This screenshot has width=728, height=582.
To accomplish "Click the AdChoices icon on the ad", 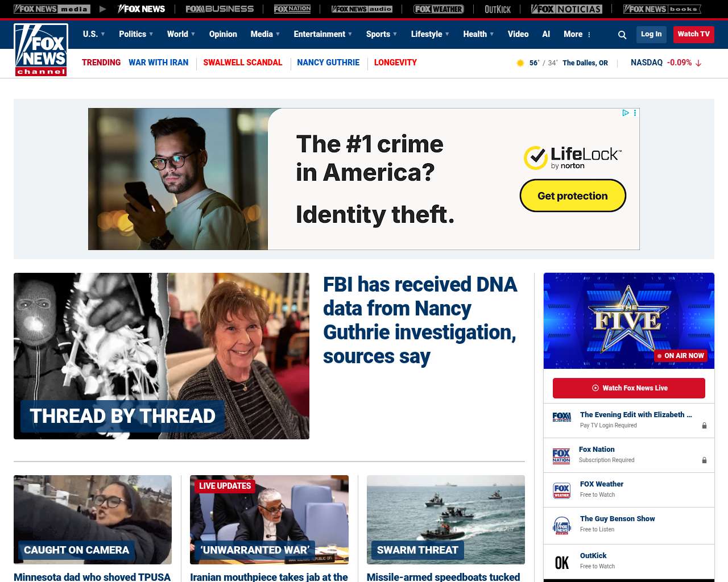I will point(626,113).
